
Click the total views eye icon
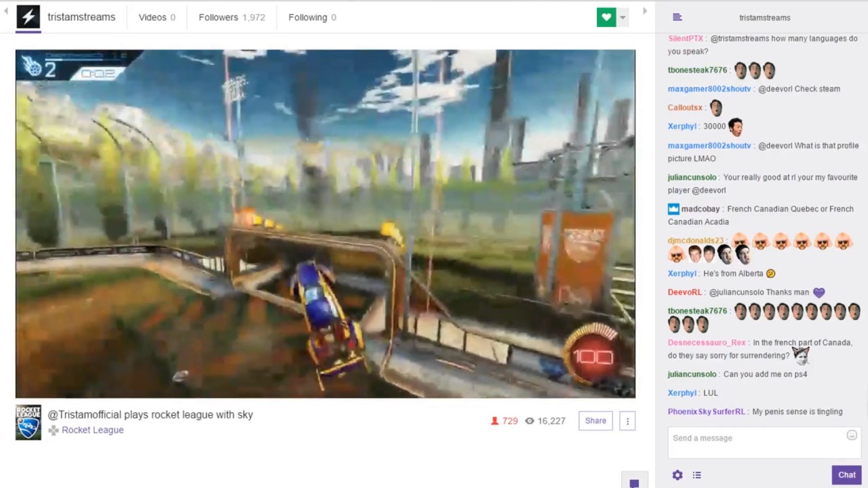pos(530,421)
